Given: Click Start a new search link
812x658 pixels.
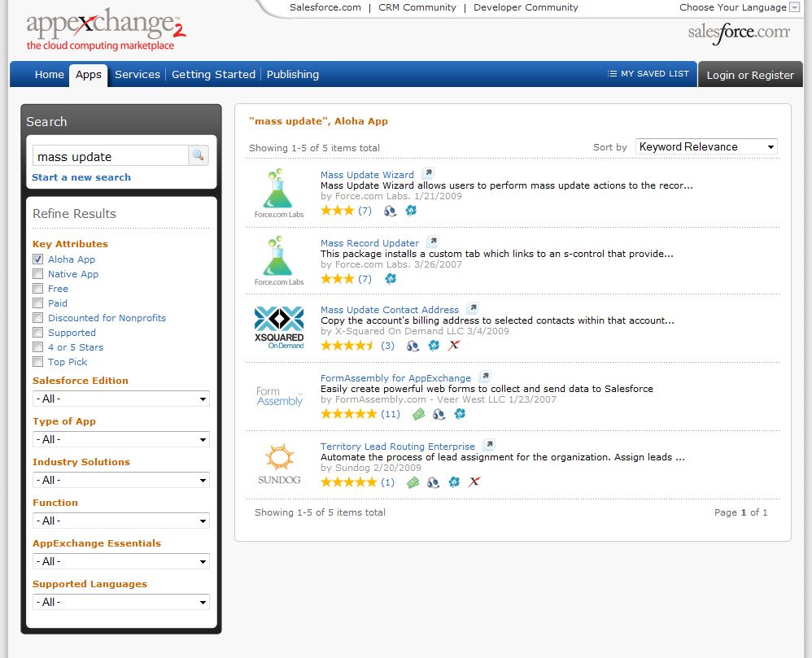Looking at the screenshot, I should (81, 177).
